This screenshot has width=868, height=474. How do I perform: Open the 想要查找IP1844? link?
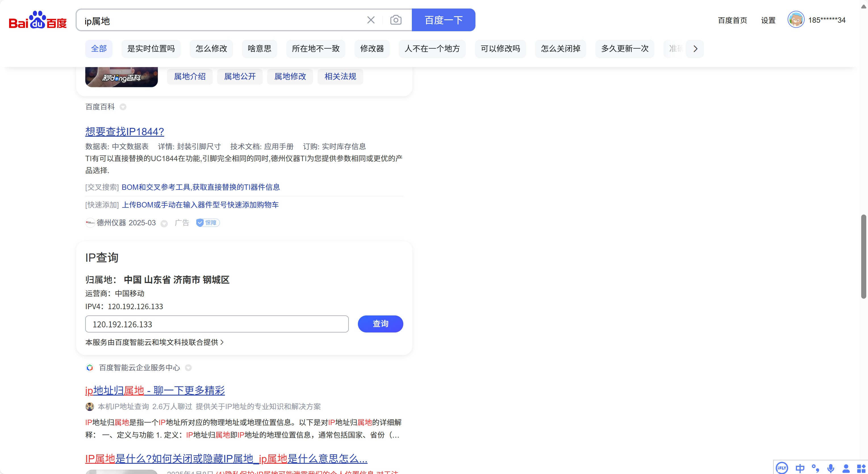coord(124,132)
